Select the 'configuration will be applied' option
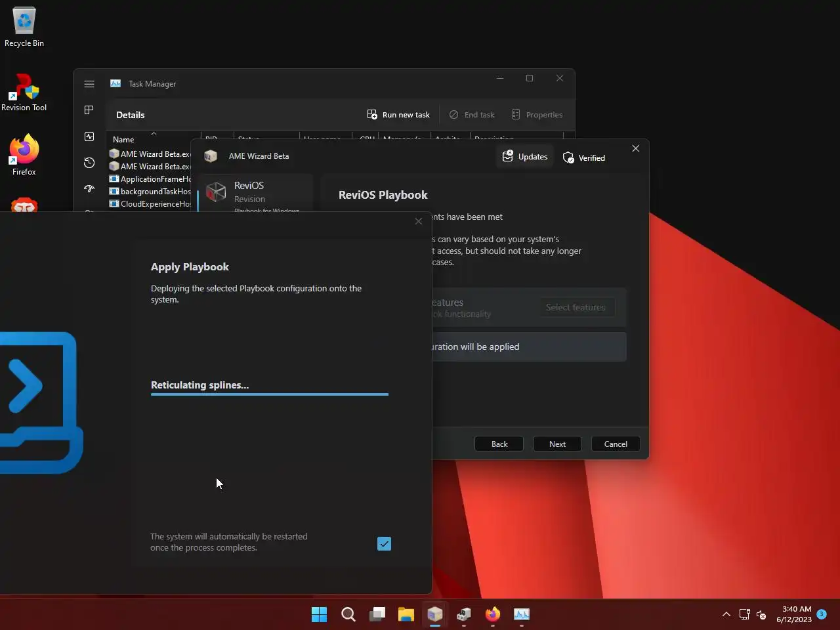Image resolution: width=840 pixels, height=630 pixels. [x=529, y=346]
